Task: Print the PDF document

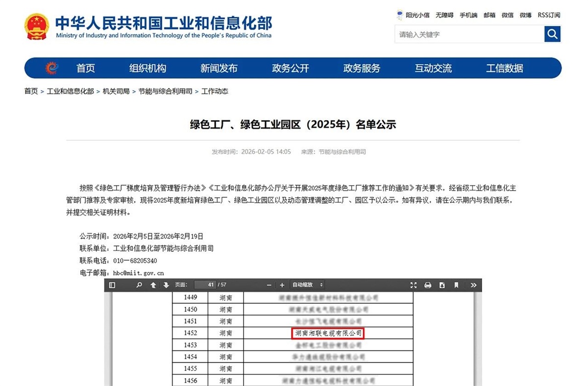Action: 428,285
